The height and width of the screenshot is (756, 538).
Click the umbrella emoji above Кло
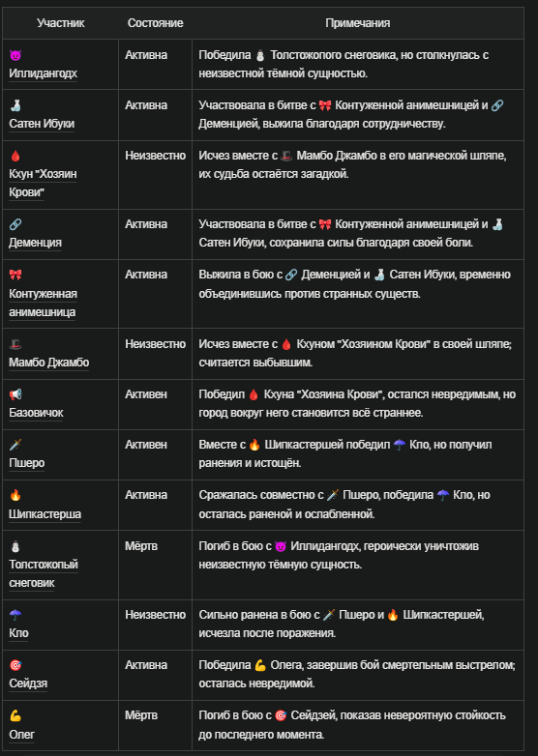(x=15, y=615)
